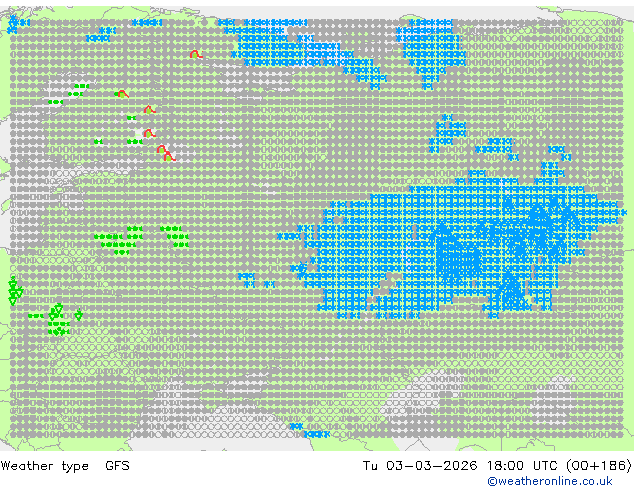Viewport: 634px width, 490px height.
Task: Click the 'Weather type GFS' caption
Action: coord(65,466)
